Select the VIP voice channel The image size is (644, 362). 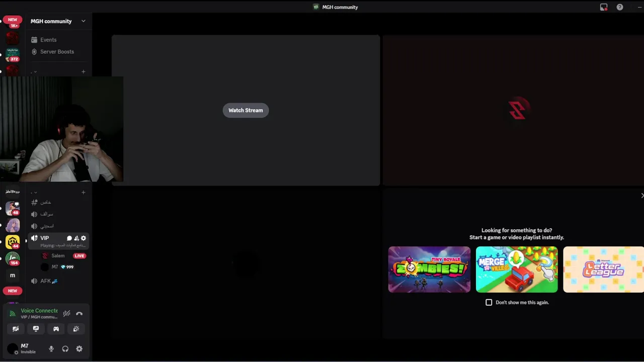click(44, 238)
